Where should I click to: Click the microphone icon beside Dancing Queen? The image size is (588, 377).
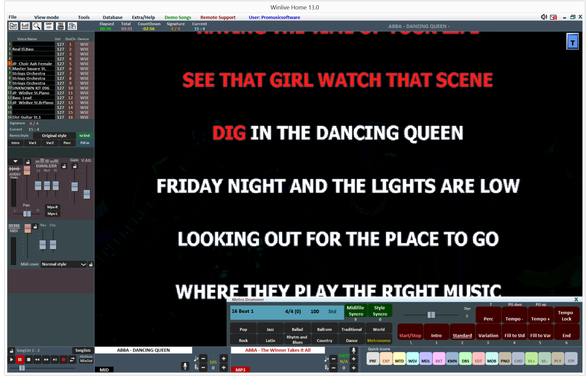pyautogui.click(x=185, y=366)
